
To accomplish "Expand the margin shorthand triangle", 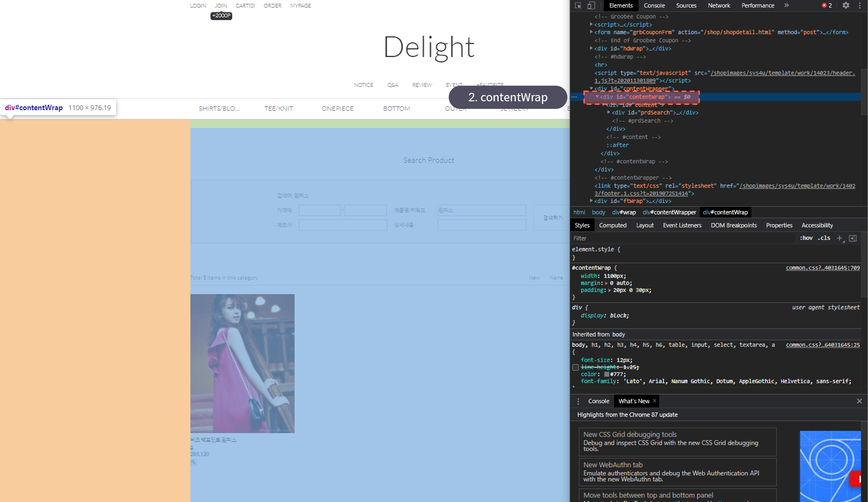I will pos(606,283).
